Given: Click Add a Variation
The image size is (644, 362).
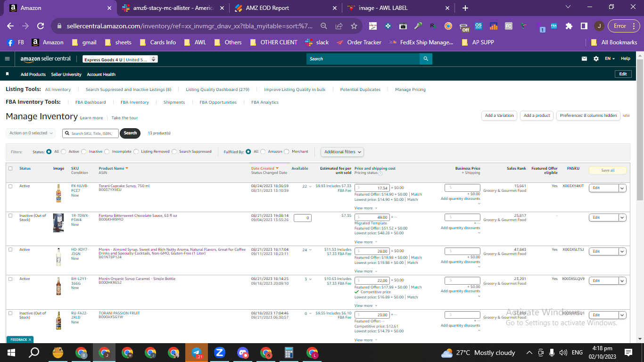Looking at the screenshot, I should point(499,115).
